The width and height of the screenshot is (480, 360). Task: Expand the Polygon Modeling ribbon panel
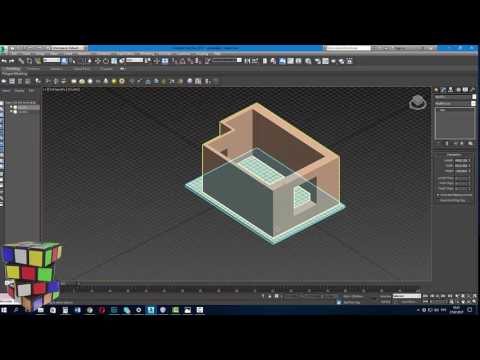[15, 74]
